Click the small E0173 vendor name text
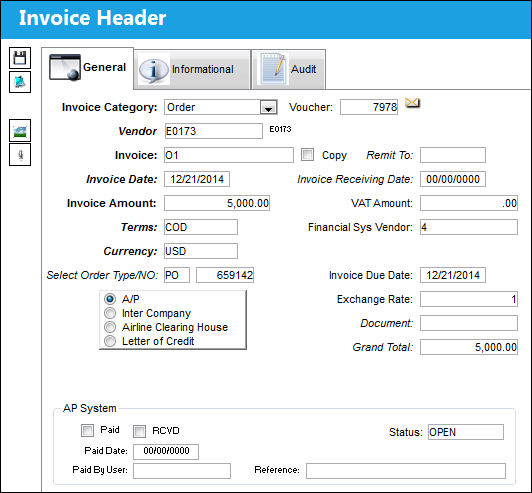The height and width of the screenshot is (493, 532). click(280, 129)
